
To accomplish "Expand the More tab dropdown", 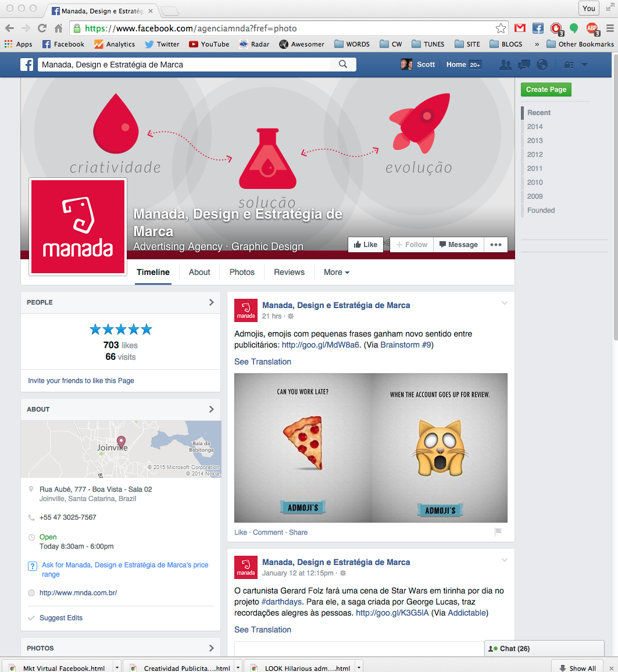I will click(337, 272).
